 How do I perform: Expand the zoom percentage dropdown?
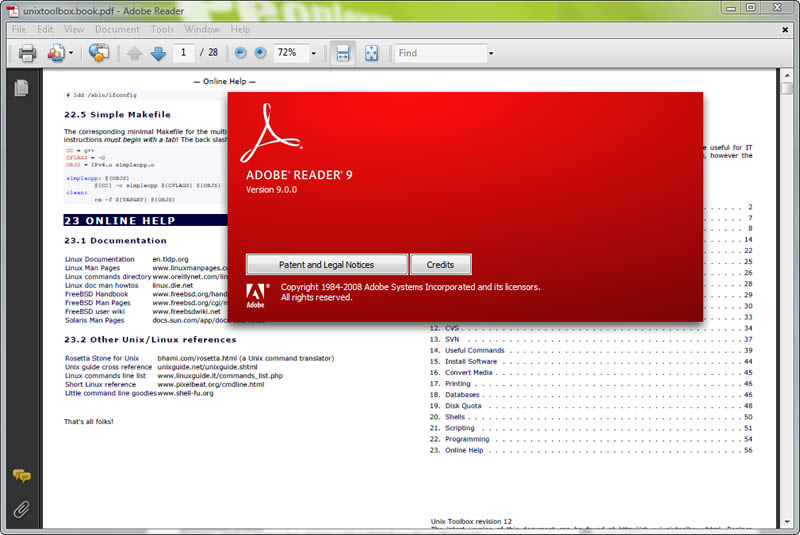313,53
